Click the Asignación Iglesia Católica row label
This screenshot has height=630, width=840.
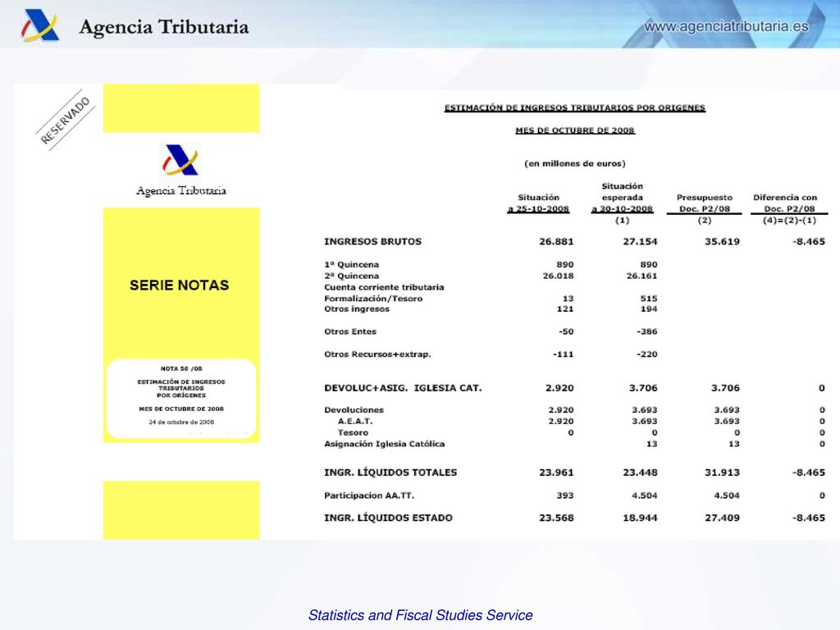(x=385, y=444)
